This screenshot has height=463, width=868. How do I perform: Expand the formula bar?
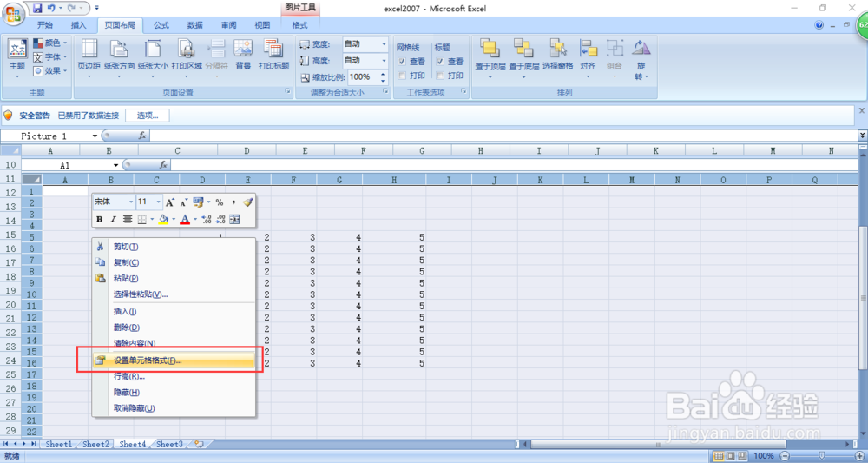863,136
